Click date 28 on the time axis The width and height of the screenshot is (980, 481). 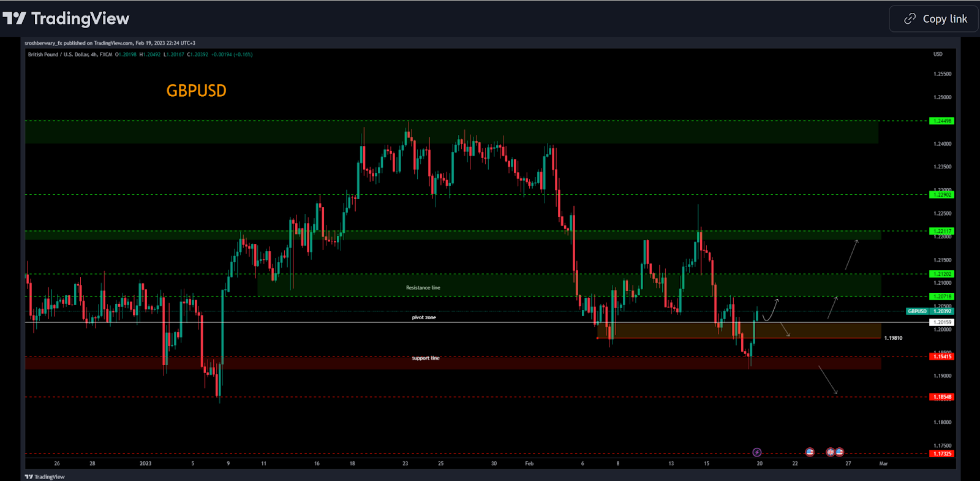click(x=92, y=464)
